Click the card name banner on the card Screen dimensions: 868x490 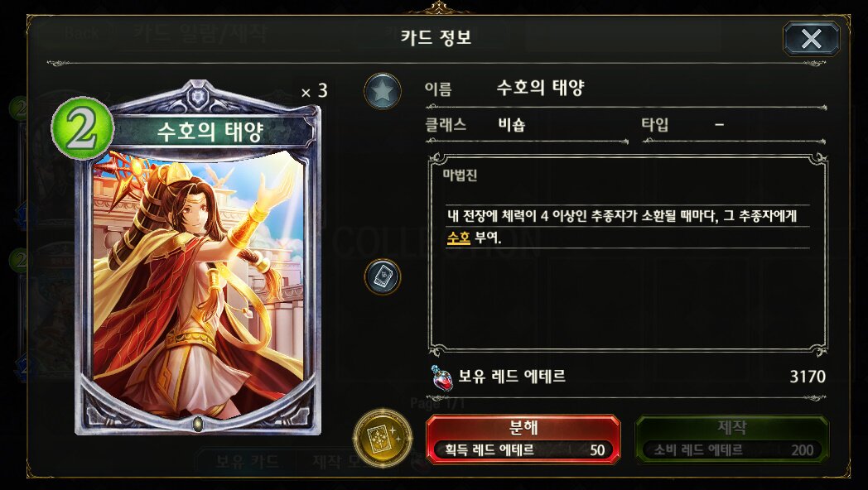[210, 132]
